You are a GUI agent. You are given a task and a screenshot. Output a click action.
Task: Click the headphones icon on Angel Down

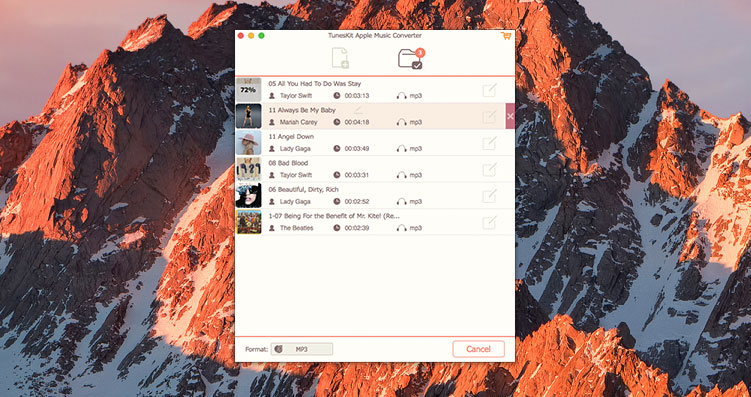pyautogui.click(x=401, y=149)
